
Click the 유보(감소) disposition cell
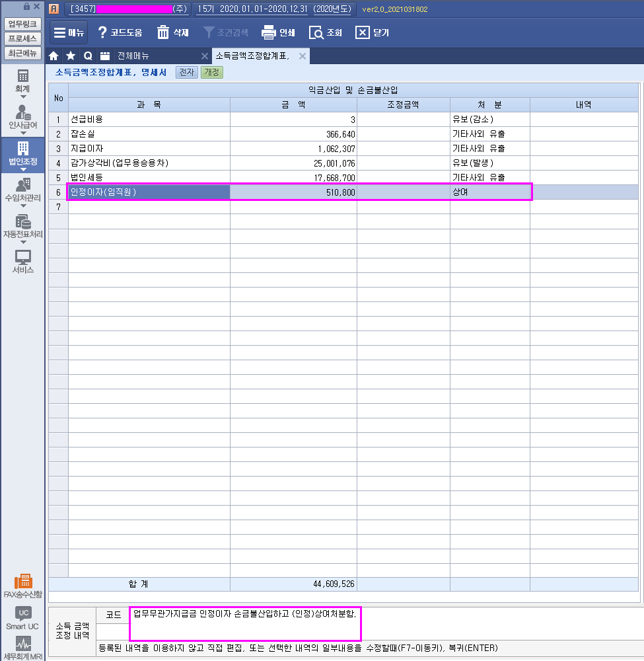coord(490,119)
